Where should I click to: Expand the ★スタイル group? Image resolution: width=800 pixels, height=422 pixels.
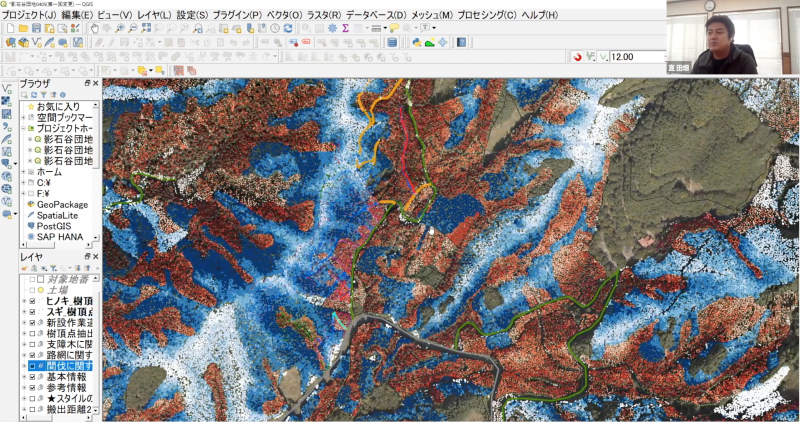[23, 398]
